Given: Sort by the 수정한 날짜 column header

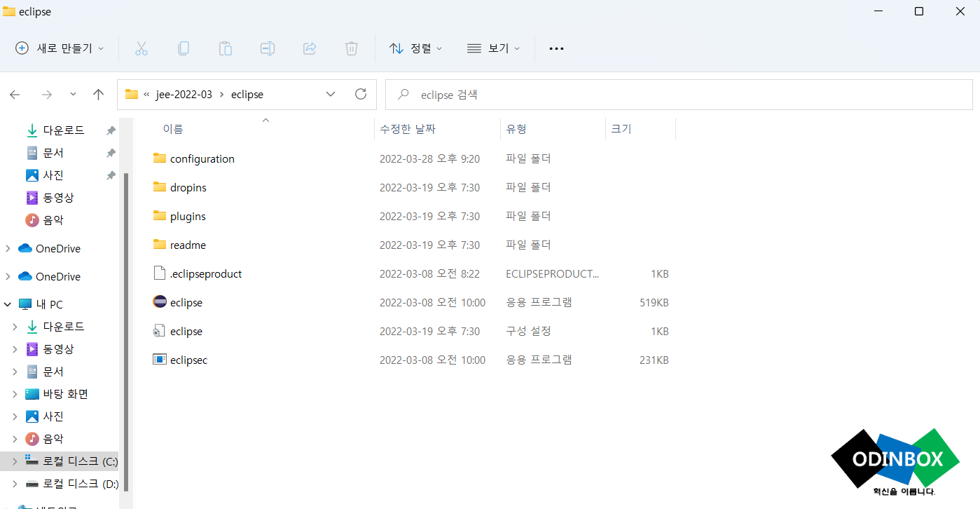Looking at the screenshot, I should tap(437, 129).
